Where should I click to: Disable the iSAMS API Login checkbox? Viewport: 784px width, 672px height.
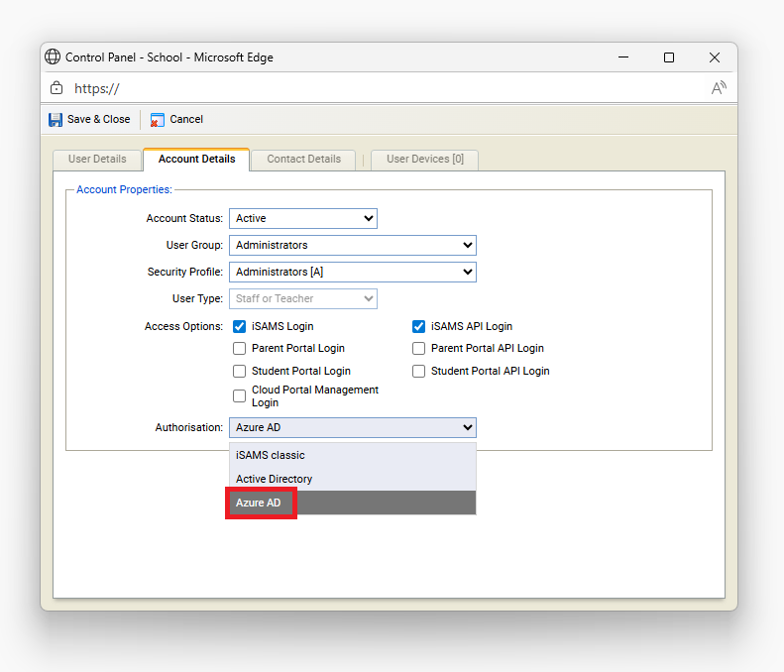pyautogui.click(x=418, y=326)
